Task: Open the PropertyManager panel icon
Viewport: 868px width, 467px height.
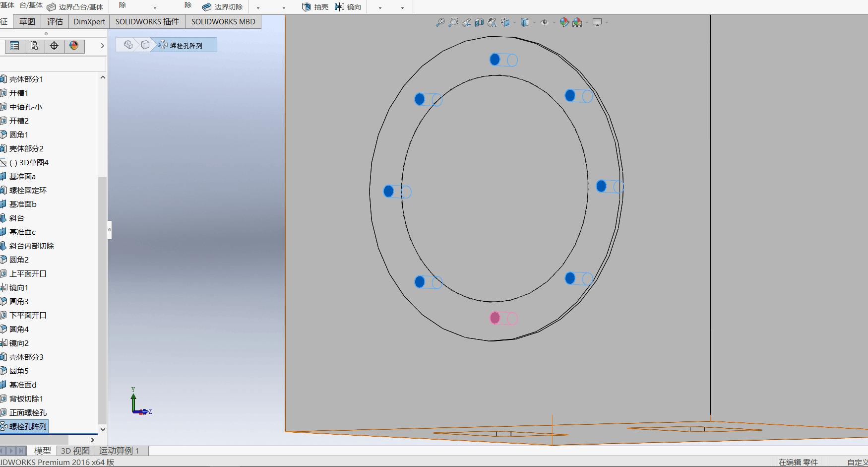Action: 14,46
